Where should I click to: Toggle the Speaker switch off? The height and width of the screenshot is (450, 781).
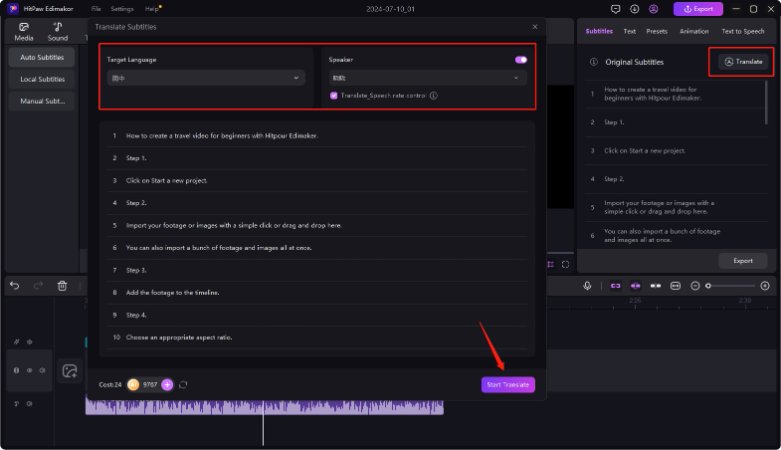(521, 60)
